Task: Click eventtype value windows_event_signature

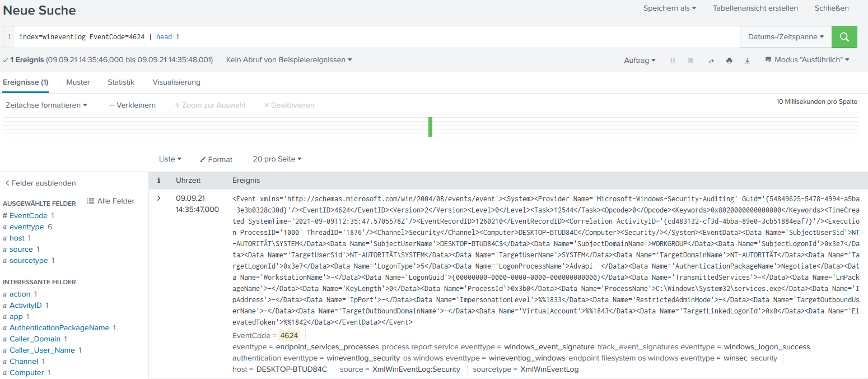Action: [x=549, y=346]
